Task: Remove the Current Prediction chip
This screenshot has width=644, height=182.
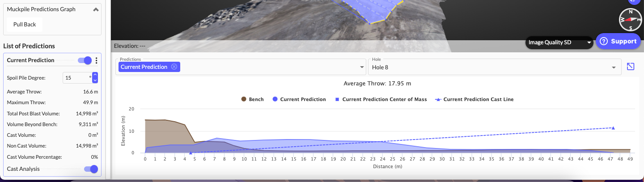Action: coord(174,67)
